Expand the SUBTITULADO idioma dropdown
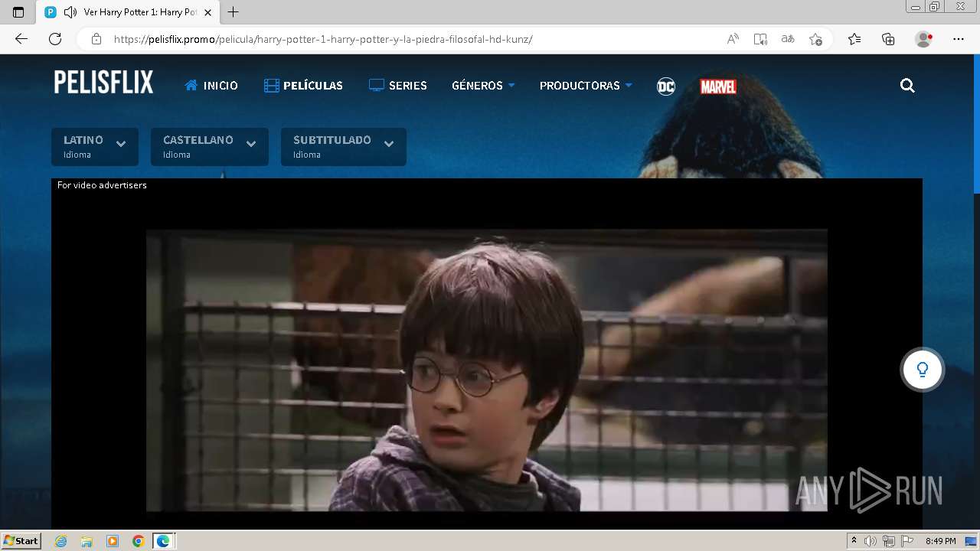This screenshot has height=551, width=980. click(x=344, y=147)
